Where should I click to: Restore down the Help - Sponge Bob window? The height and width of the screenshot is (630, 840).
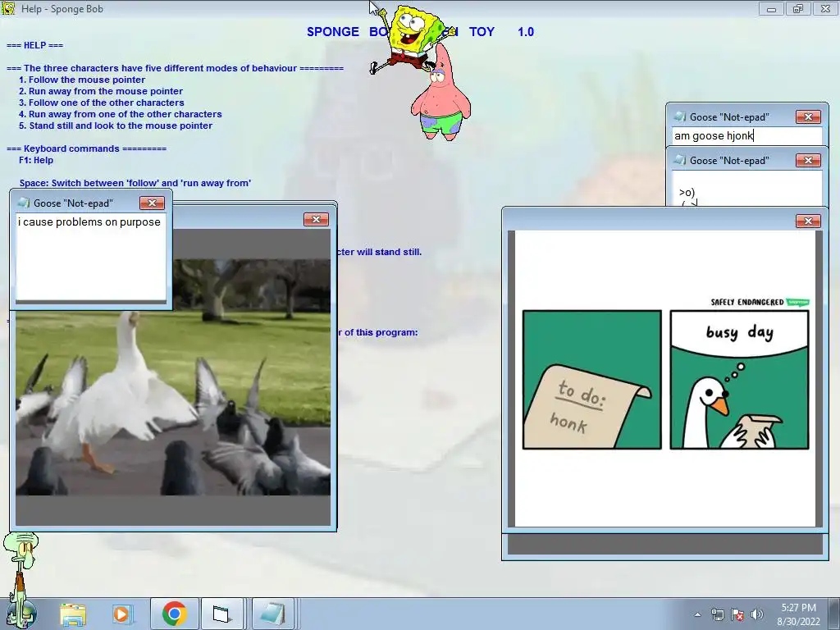[x=798, y=8]
